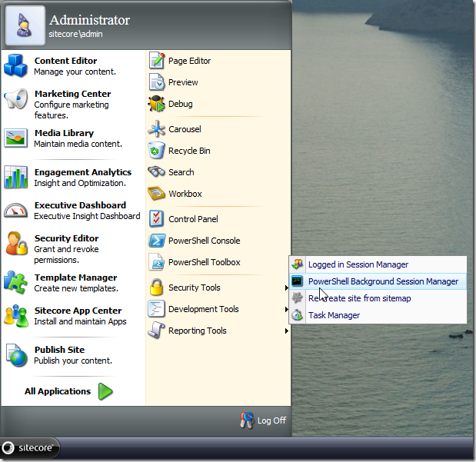Open Page Editor from the menu
476x462 pixels.
tap(189, 61)
